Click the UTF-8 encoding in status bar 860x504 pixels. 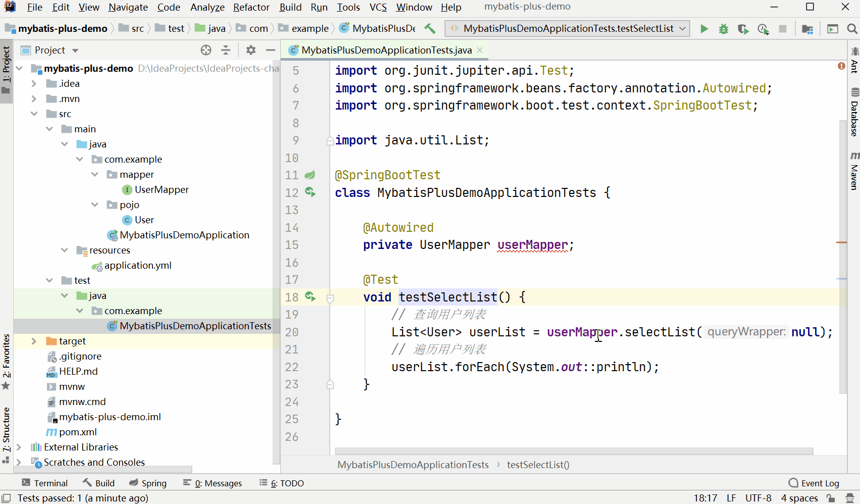(758, 498)
